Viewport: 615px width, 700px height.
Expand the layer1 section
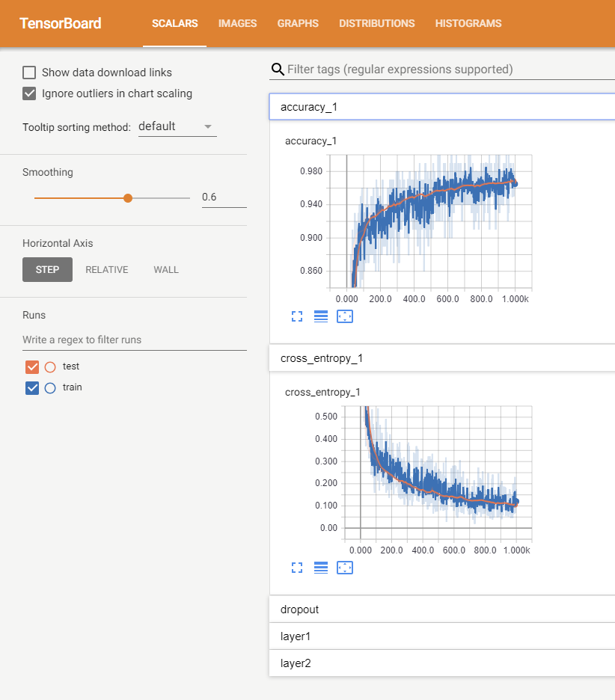(442, 636)
